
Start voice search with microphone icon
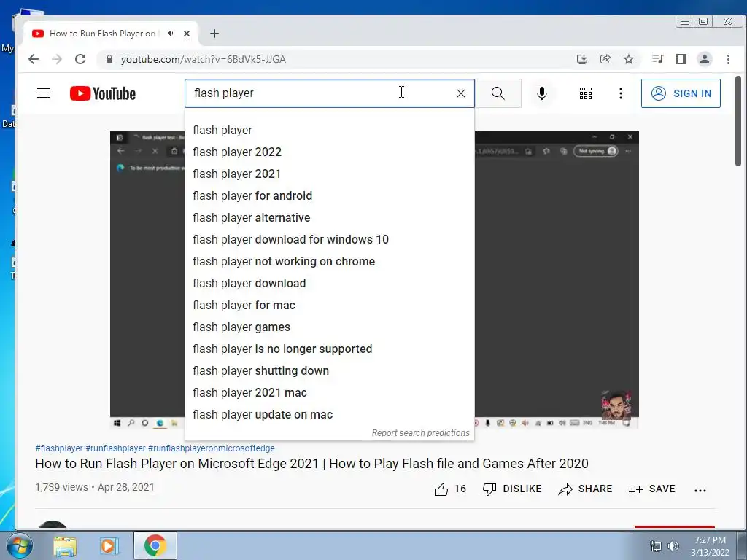coord(542,93)
